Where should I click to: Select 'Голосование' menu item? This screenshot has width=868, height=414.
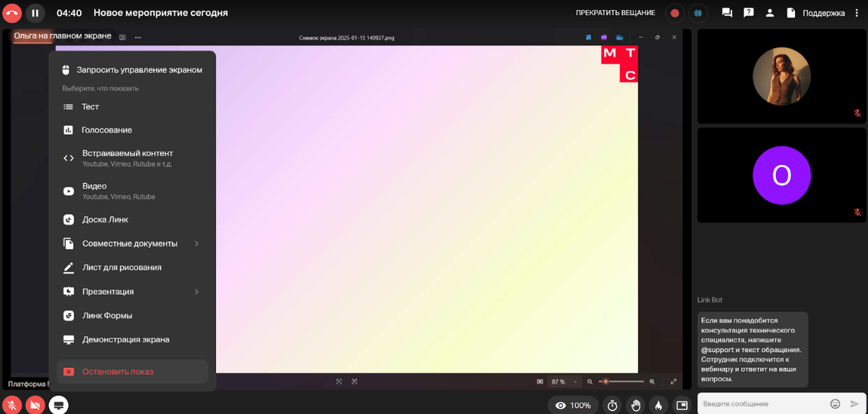[132, 130]
